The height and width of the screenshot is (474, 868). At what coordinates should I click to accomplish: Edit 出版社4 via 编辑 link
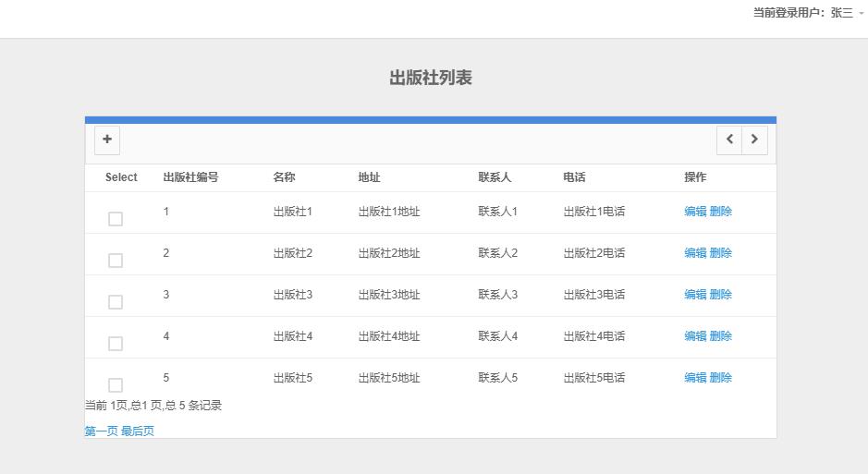pyautogui.click(x=695, y=336)
